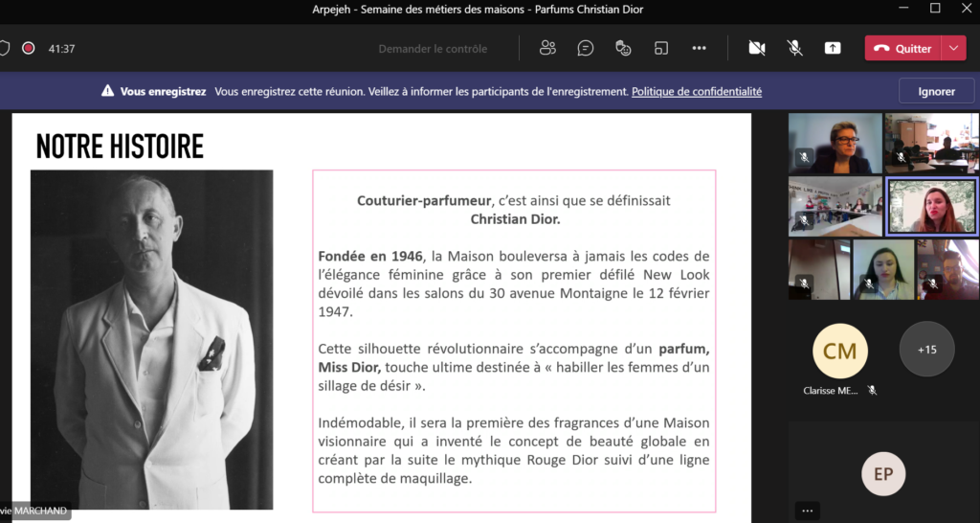Click the call timer 41:37
Viewport: 980px width, 523px height.
click(x=61, y=49)
